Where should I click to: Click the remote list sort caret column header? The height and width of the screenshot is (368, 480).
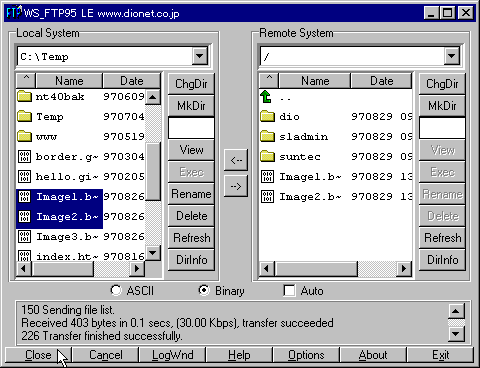269,81
